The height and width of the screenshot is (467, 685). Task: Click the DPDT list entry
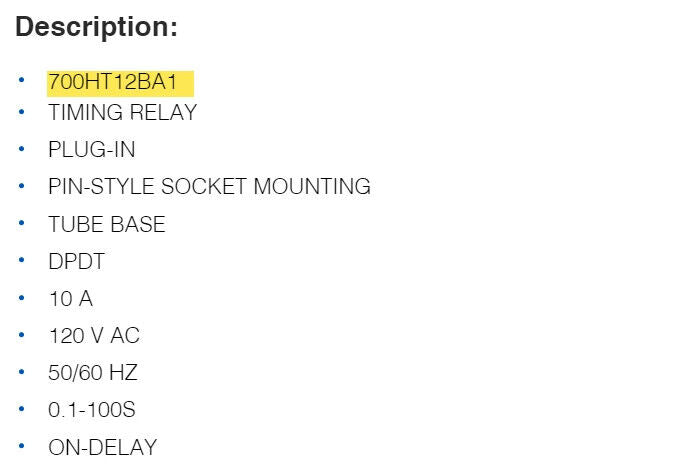tap(76, 262)
